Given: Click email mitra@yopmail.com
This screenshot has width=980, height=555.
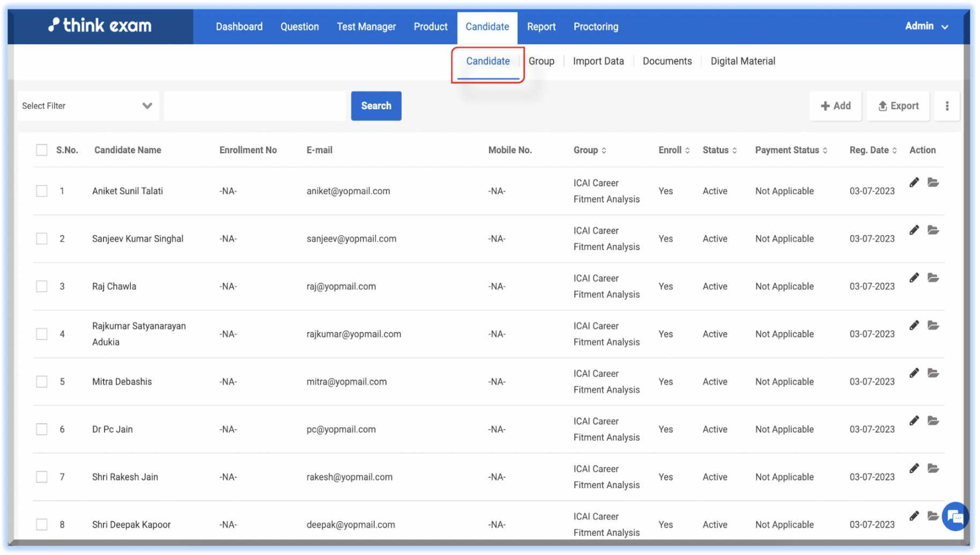Looking at the screenshot, I should (347, 382).
